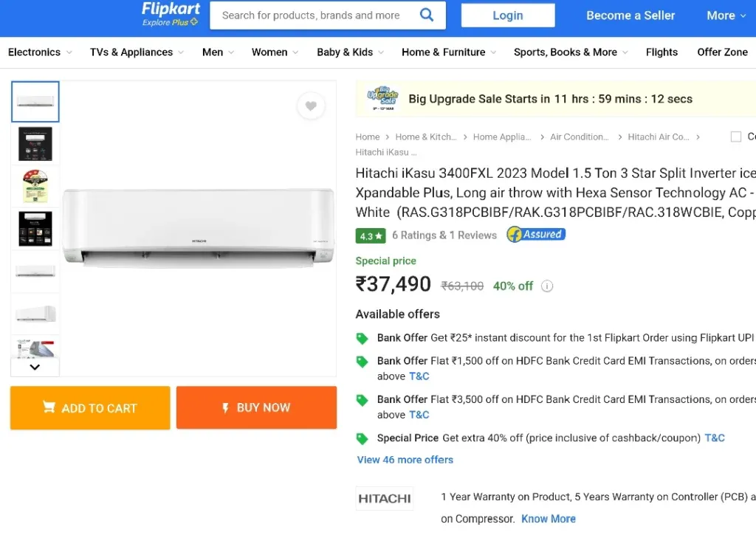This screenshot has height=538, width=756.
Task: Click the Flipkart logo
Action: click(171, 15)
